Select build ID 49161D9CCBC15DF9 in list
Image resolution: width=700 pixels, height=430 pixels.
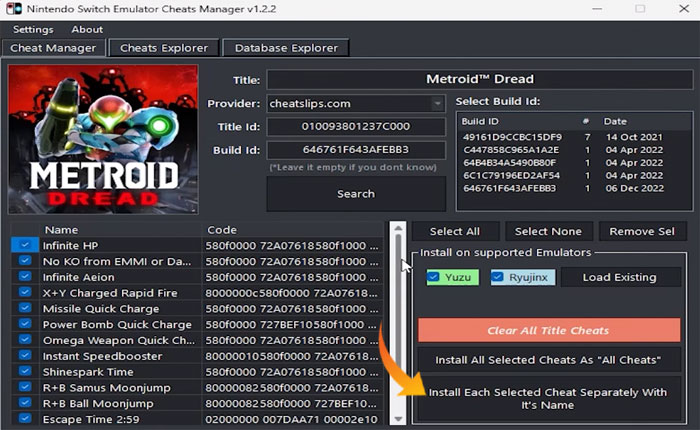tap(511, 136)
